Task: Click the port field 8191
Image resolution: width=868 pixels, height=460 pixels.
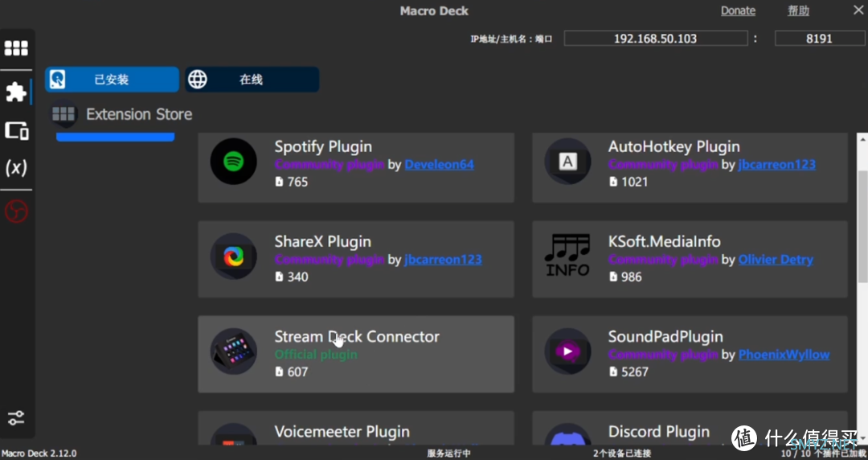Action: pyautogui.click(x=819, y=39)
